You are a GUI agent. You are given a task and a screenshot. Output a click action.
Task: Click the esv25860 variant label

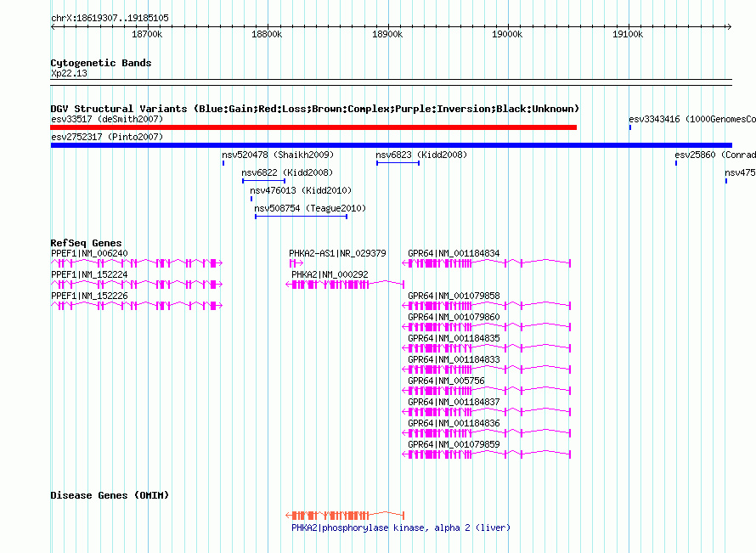(715, 155)
